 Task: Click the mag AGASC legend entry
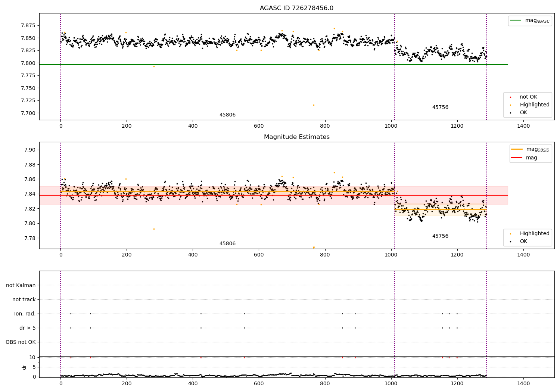tap(530, 21)
